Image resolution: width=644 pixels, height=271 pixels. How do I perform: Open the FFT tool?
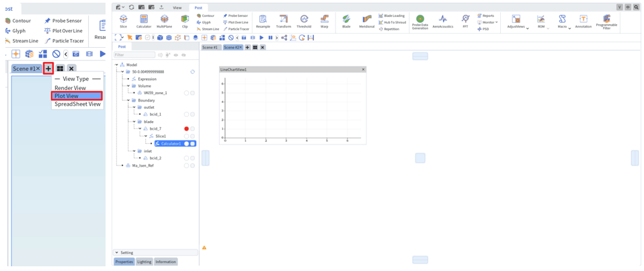tap(465, 21)
